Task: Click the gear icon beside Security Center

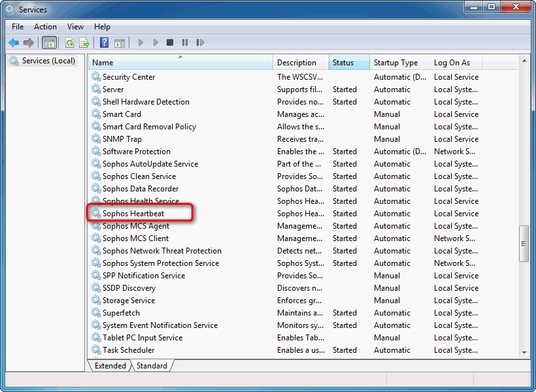Action: pos(96,76)
